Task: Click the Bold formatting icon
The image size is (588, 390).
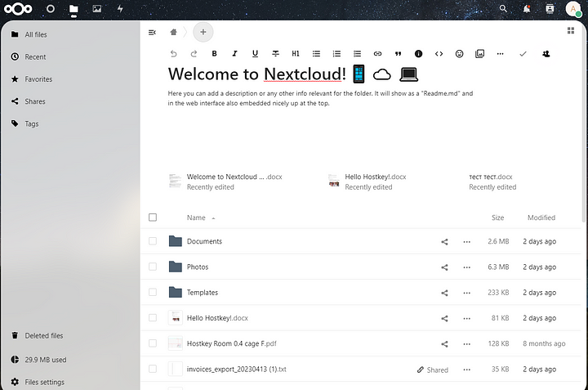Action: [x=214, y=54]
